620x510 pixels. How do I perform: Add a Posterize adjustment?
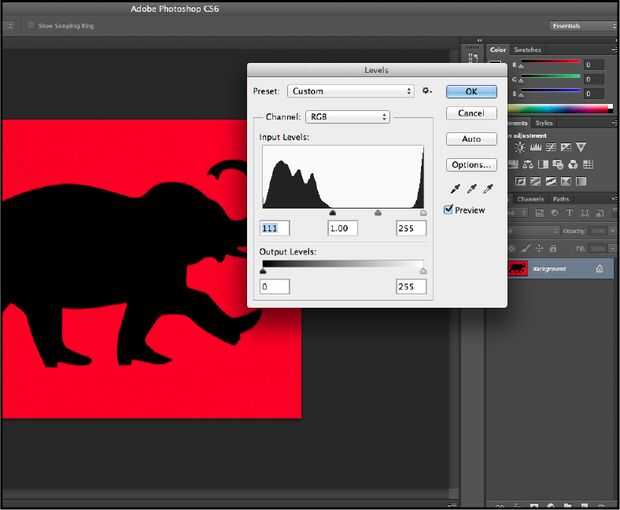coord(535,181)
